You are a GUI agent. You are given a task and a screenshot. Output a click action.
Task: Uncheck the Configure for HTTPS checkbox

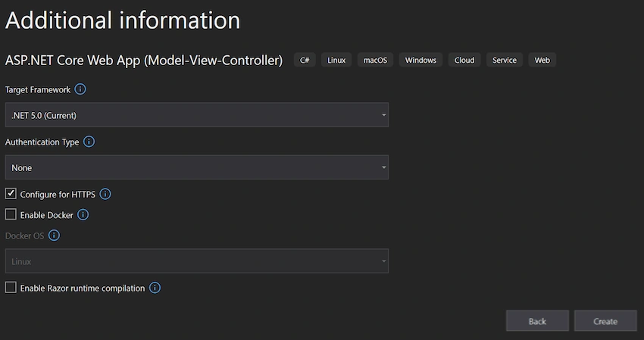[11, 193]
